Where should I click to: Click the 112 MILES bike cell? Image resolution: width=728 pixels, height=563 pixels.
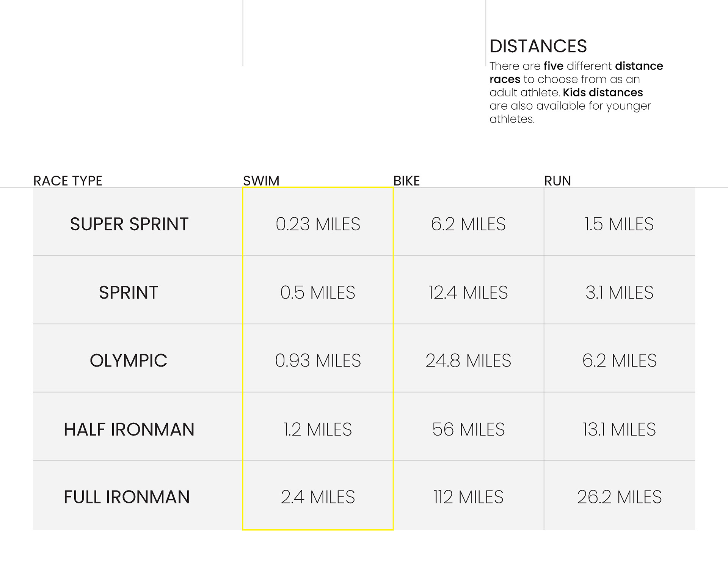468,497
